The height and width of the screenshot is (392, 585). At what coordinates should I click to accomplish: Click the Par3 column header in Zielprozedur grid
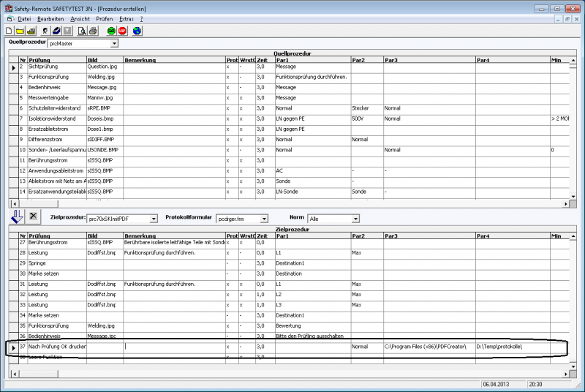[x=429, y=236]
